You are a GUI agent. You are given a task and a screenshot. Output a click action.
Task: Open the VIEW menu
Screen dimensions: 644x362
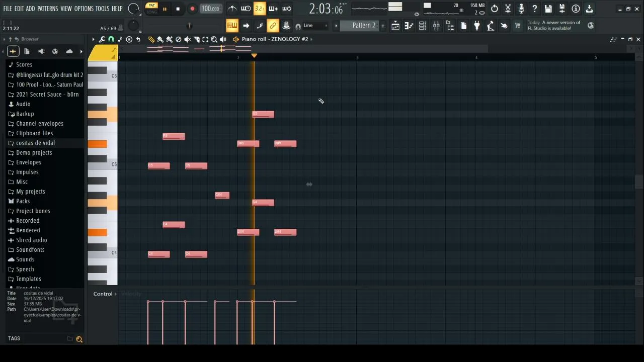coord(66,9)
